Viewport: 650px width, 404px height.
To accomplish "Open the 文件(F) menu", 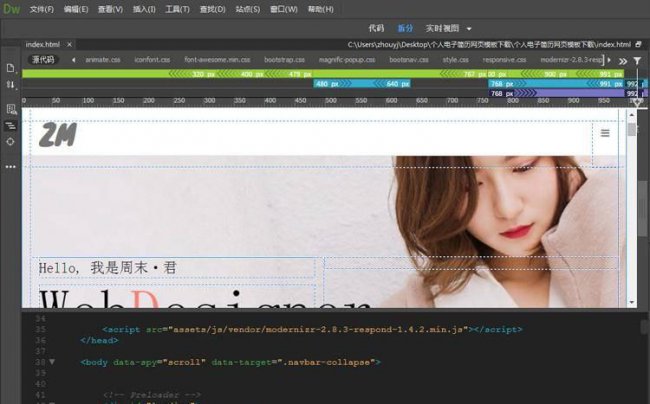I will coord(42,9).
